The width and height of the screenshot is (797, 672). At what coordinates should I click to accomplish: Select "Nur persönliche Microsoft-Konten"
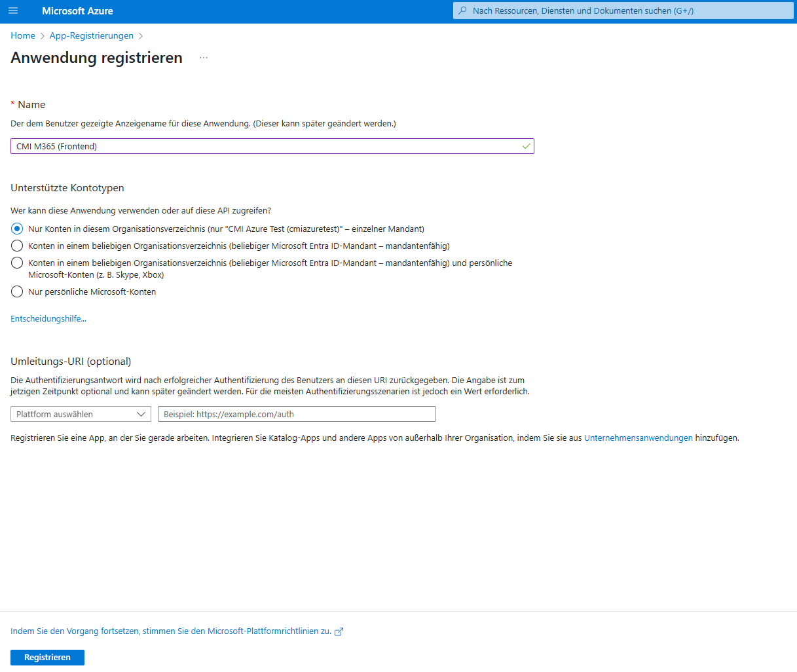click(x=15, y=291)
